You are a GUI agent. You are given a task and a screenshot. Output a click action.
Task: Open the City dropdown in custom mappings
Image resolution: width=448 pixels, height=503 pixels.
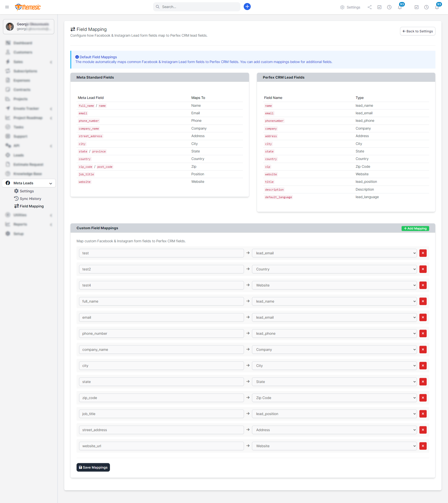(334, 365)
